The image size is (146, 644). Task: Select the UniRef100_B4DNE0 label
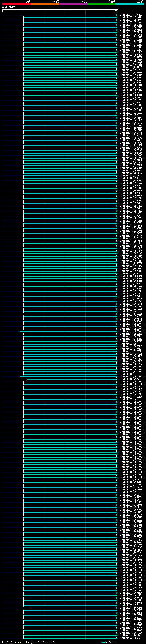(x=131, y=540)
